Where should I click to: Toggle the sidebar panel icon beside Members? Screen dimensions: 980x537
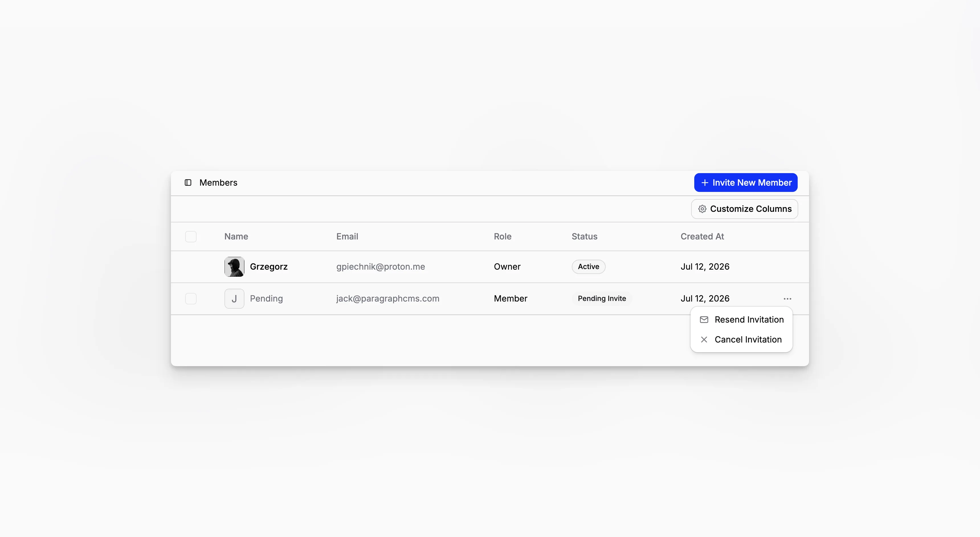188,183
